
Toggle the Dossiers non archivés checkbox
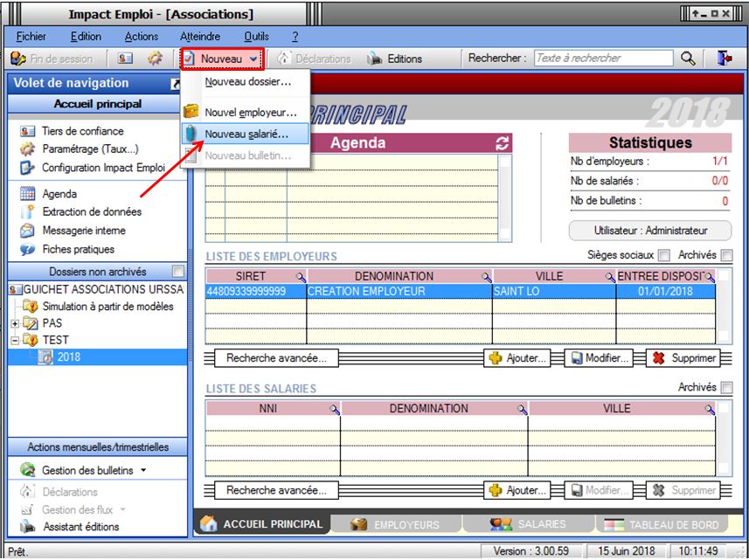click(178, 272)
